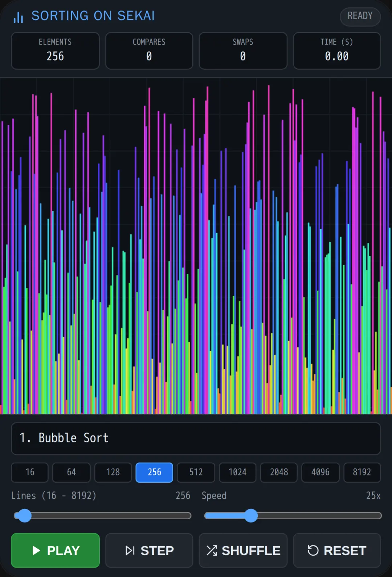Choose the 256 elements preset
Viewport: 392px width, 577px height.
tap(154, 472)
